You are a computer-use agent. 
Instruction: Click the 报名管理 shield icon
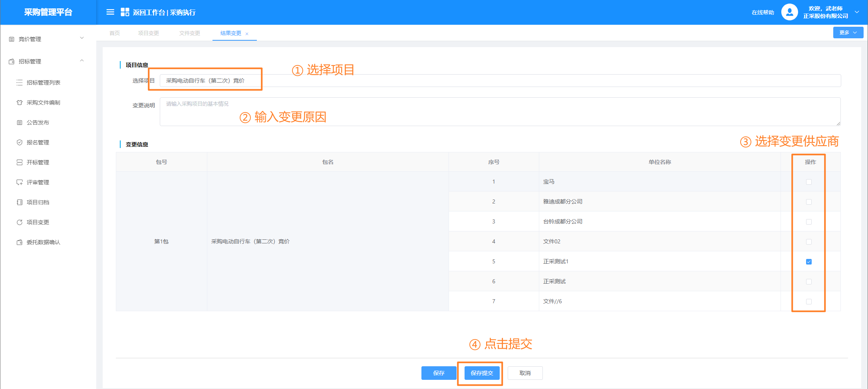[19, 142]
